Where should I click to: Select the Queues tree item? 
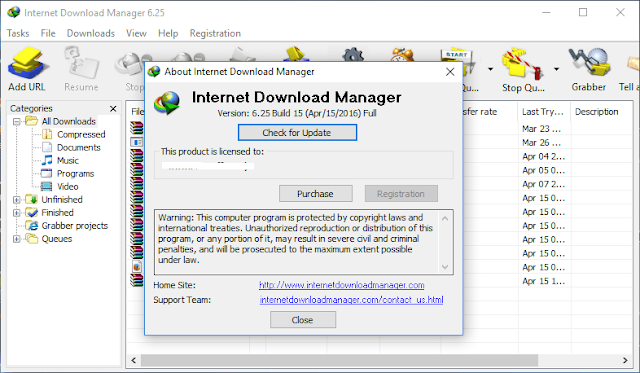[x=56, y=239]
